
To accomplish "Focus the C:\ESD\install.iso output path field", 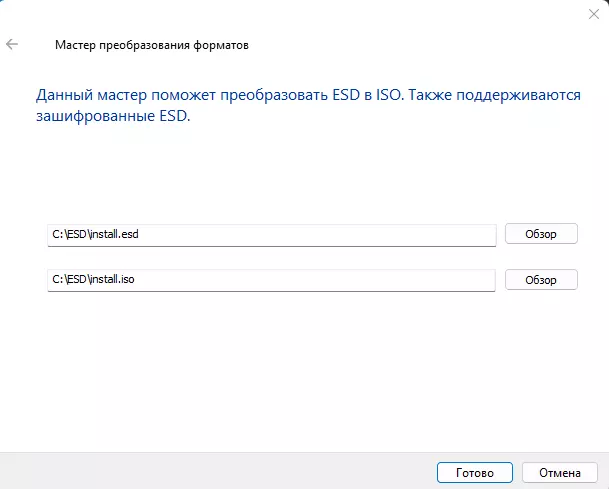I will (271, 280).
